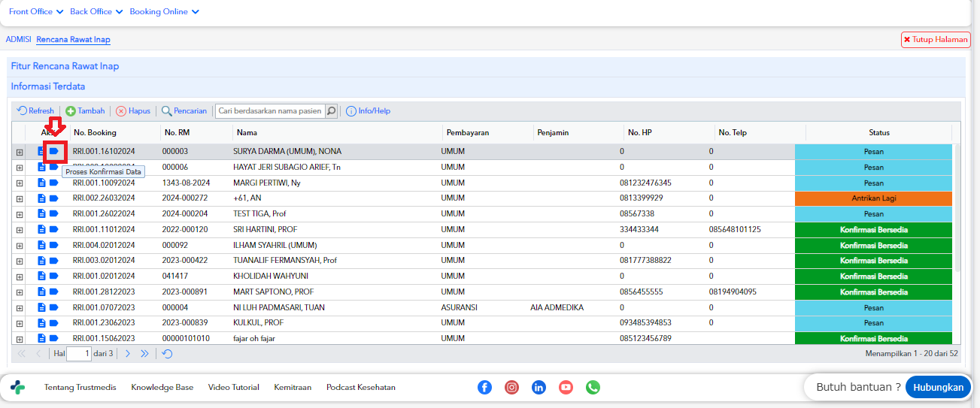Open the Video Tutorial link
The height and width of the screenshot is (408, 980).
pos(234,388)
